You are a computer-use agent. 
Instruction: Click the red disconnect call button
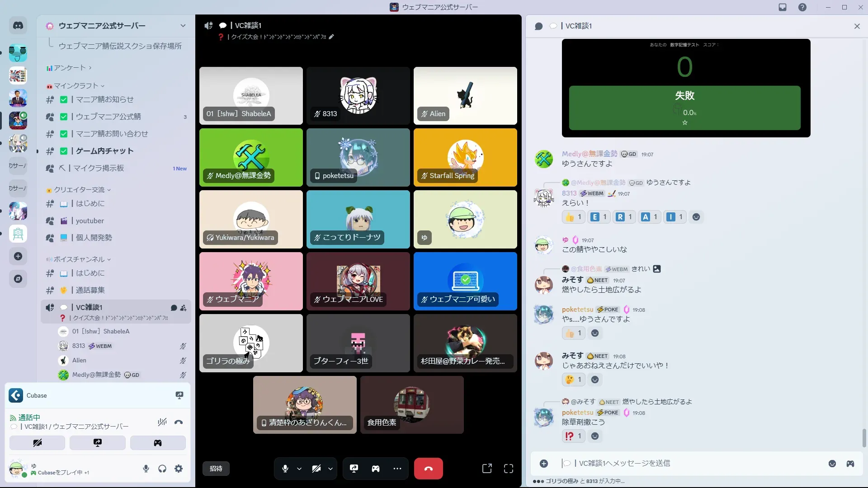tap(428, 469)
